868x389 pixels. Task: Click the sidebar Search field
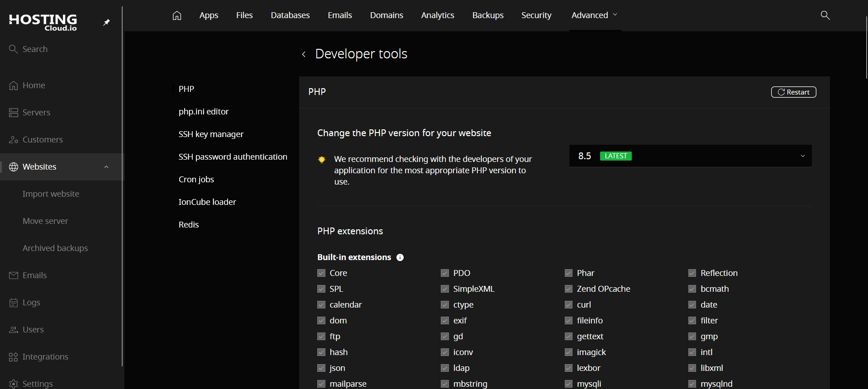[x=35, y=49]
